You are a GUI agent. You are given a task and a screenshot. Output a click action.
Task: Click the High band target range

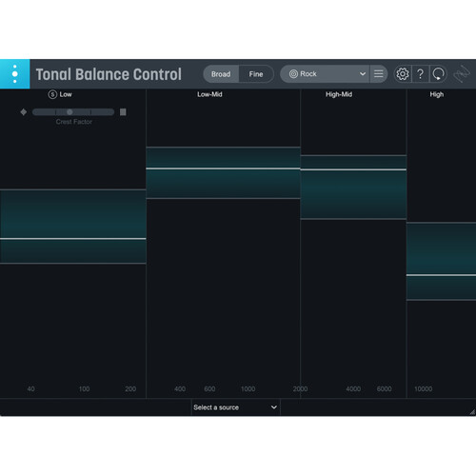(x=442, y=261)
